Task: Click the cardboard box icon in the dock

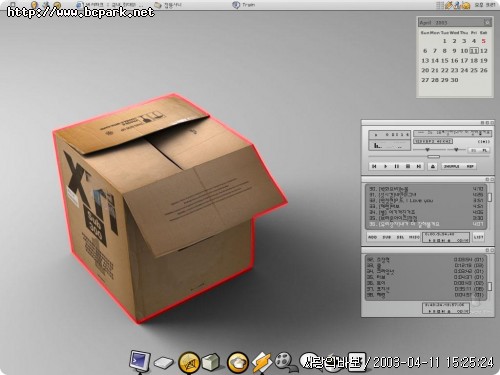Action: pyautogui.click(x=211, y=362)
